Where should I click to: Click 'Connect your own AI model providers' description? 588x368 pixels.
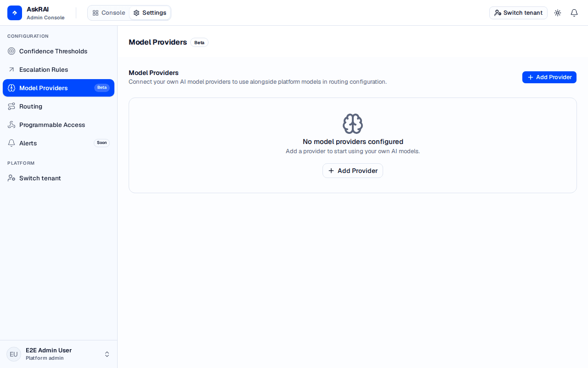pos(258,82)
